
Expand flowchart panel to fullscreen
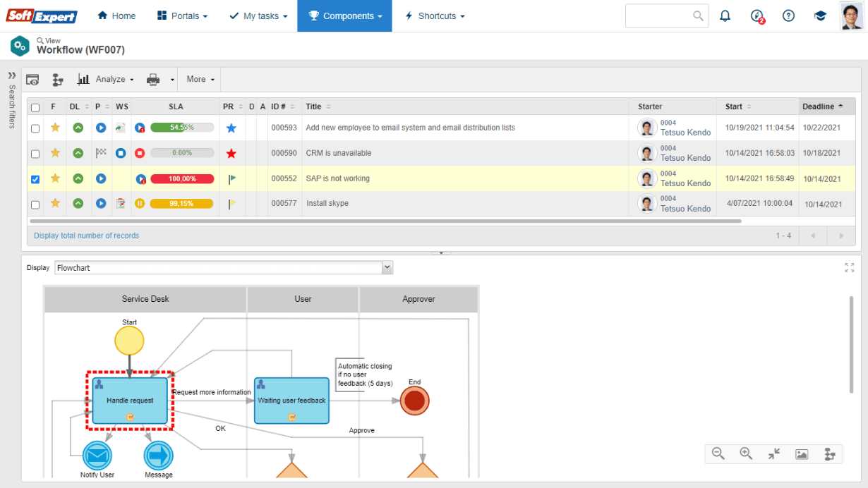pos(849,268)
